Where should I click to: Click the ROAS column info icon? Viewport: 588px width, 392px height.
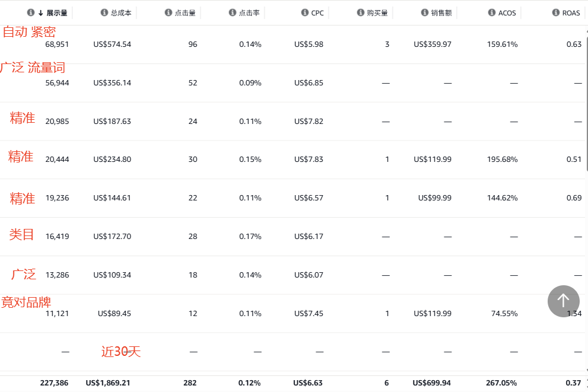click(556, 13)
